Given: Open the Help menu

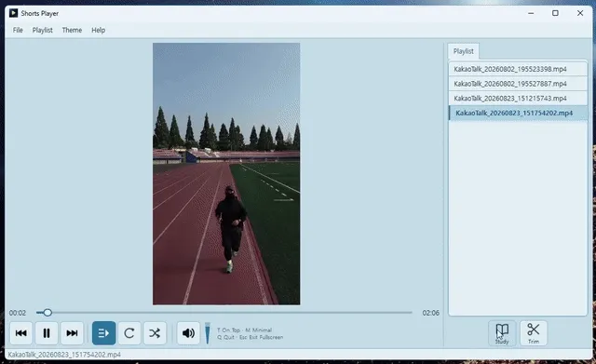Looking at the screenshot, I should click(x=98, y=30).
